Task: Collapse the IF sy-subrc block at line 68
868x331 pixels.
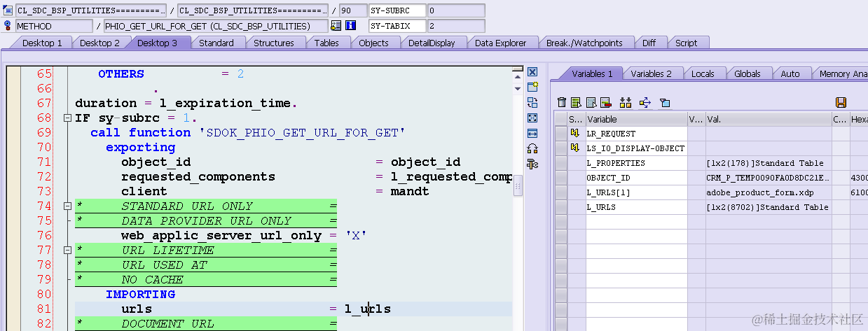Action: (67, 118)
